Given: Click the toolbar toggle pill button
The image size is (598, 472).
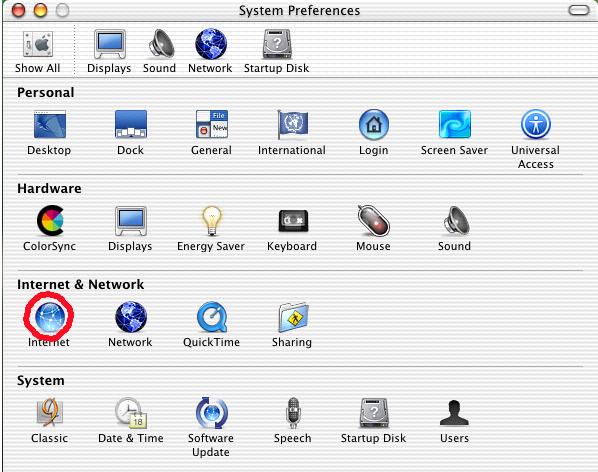Looking at the screenshot, I should [x=579, y=10].
